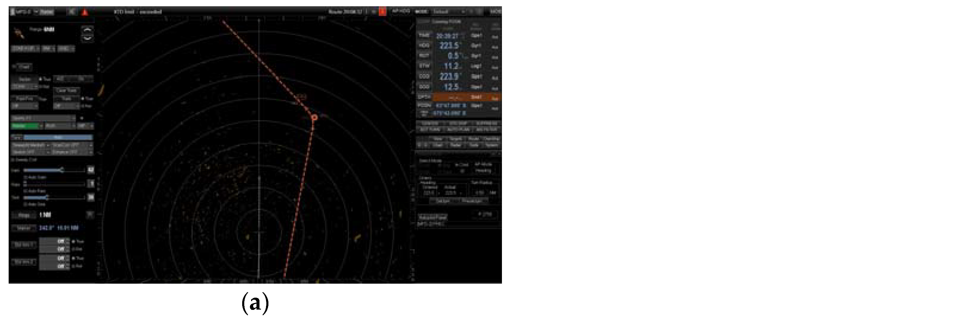Select the blue highlighted tab bar
980x320 pixels.
pyautogui.click(x=58, y=137)
